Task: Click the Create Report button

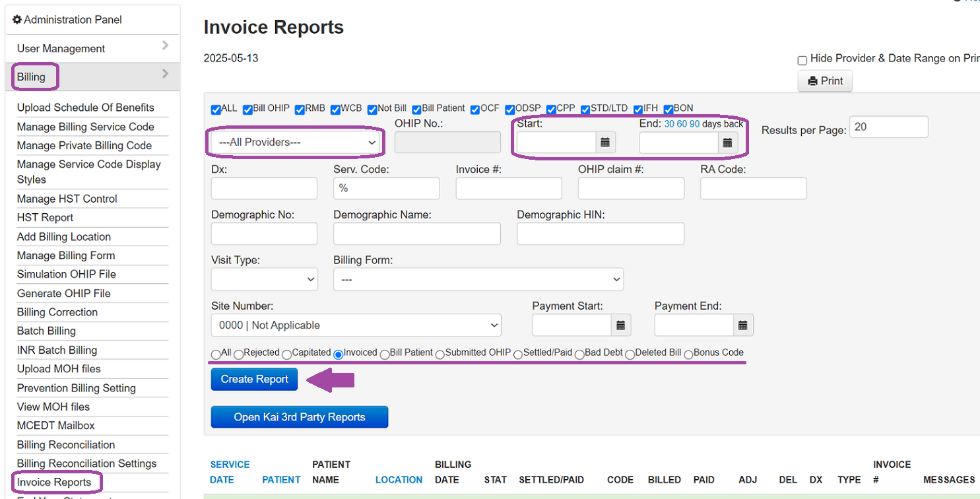Action: (254, 379)
